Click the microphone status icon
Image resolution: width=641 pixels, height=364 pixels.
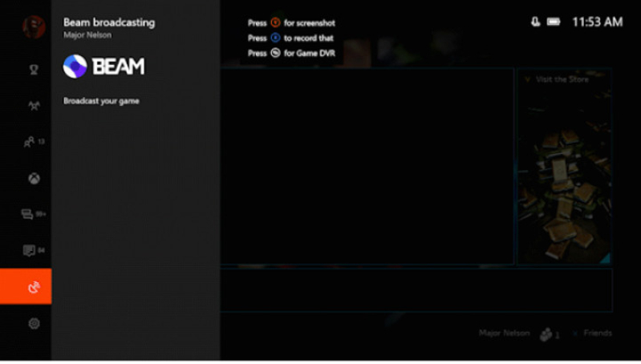(x=536, y=22)
